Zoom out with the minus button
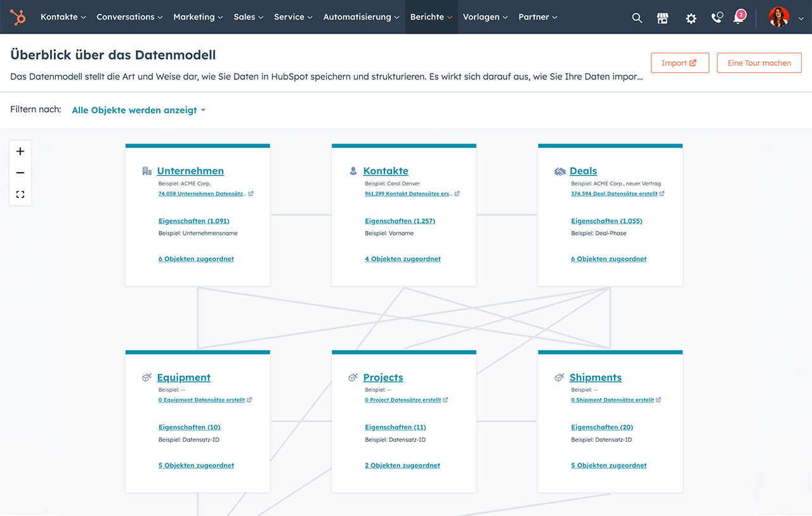The image size is (812, 516). tap(20, 173)
